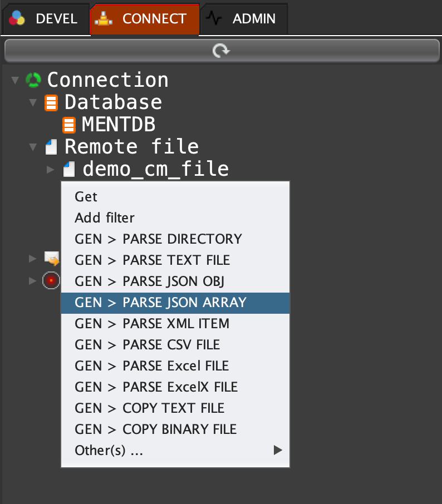
Task: Select the MENTDB tree item label
Action: coord(119,125)
